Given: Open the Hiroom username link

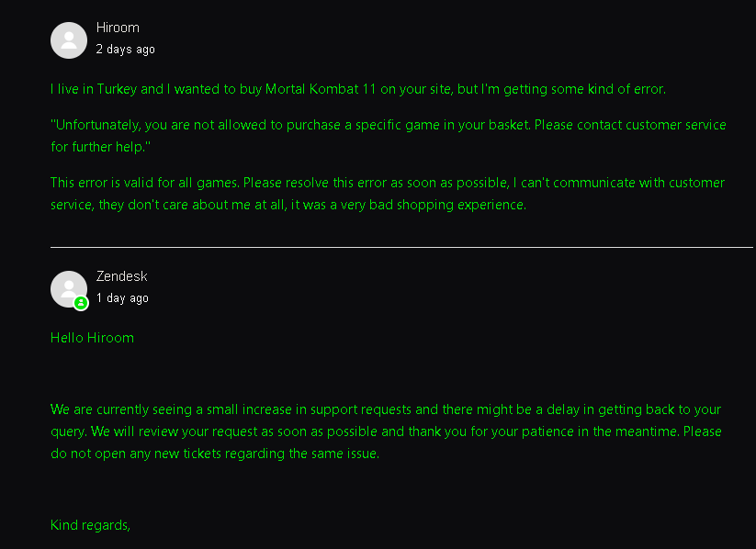Looking at the screenshot, I should coord(118,28).
